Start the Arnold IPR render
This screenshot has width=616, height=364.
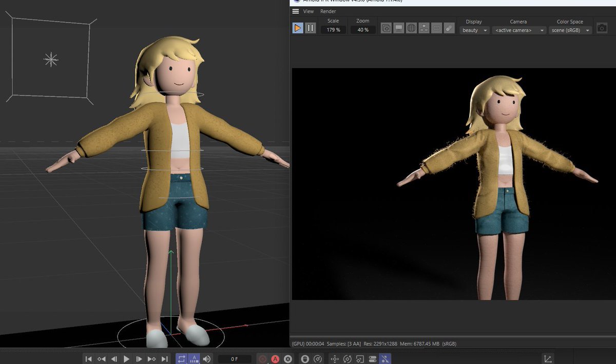click(298, 28)
